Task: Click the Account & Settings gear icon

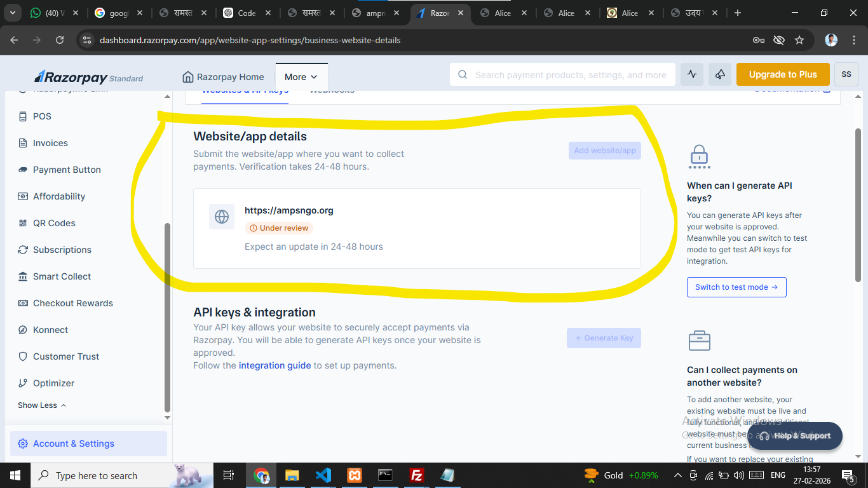Action: tap(23, 444)
